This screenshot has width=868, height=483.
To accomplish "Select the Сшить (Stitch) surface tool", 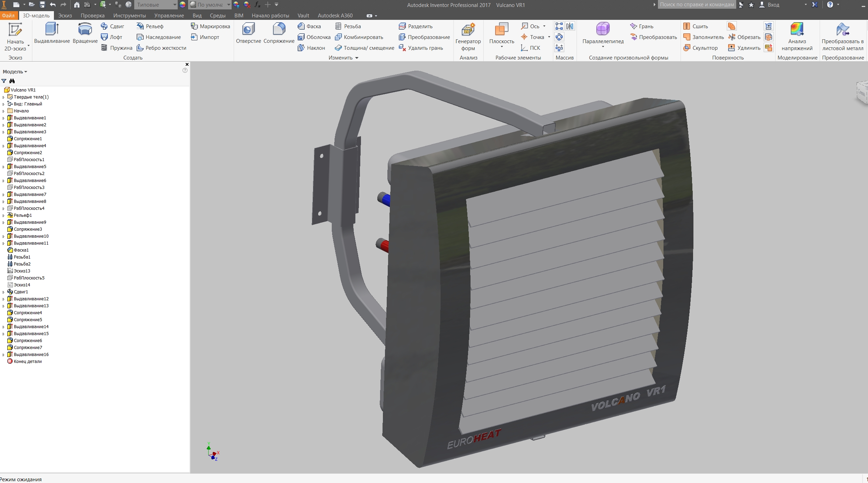I will pos(696,26).
